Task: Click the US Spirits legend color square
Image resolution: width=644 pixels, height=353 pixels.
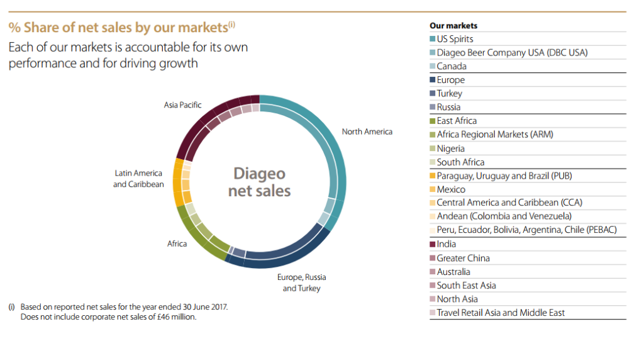Action: tap(433, 39)
